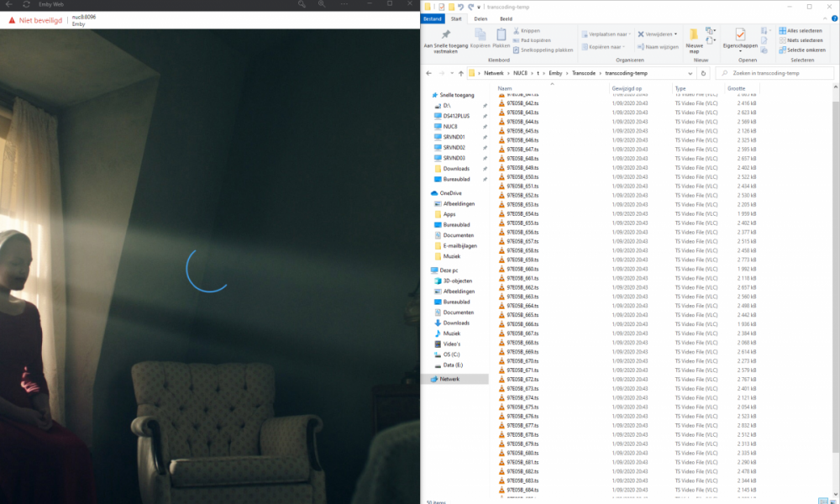Click Properties checkmark icon in title bar
This screenshot has height=504, width=840.
click(x=442, y=7)
